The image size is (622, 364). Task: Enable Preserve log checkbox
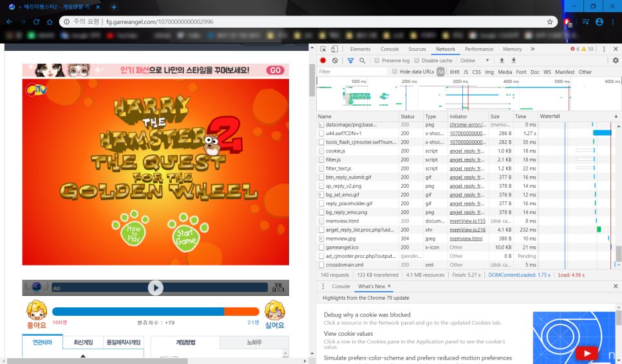click(x=377, y=60)
